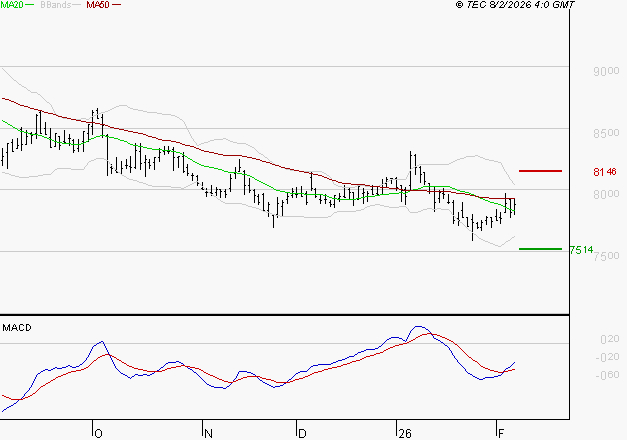The height and width of the screenshot is (440, 627).
Task: Click the TEC copyright timestamp text
Action: 515,5
